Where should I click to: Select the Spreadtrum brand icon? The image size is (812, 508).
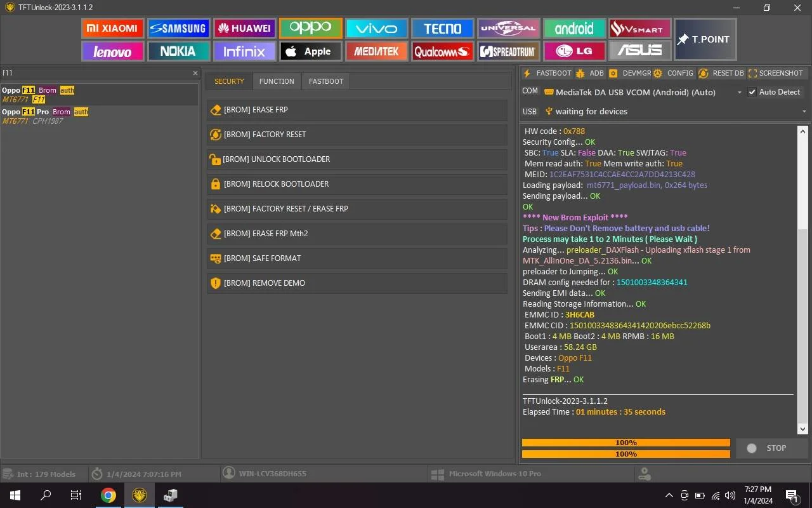point(508,51)
